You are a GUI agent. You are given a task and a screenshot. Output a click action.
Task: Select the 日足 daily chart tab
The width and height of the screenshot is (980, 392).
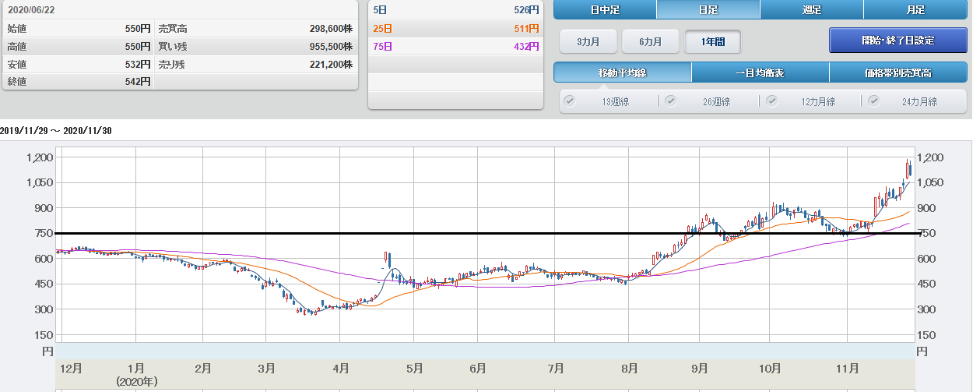pos(708,9)
